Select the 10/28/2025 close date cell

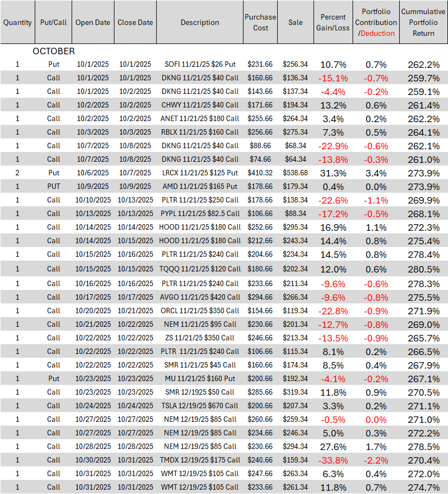tap(136, 446)
